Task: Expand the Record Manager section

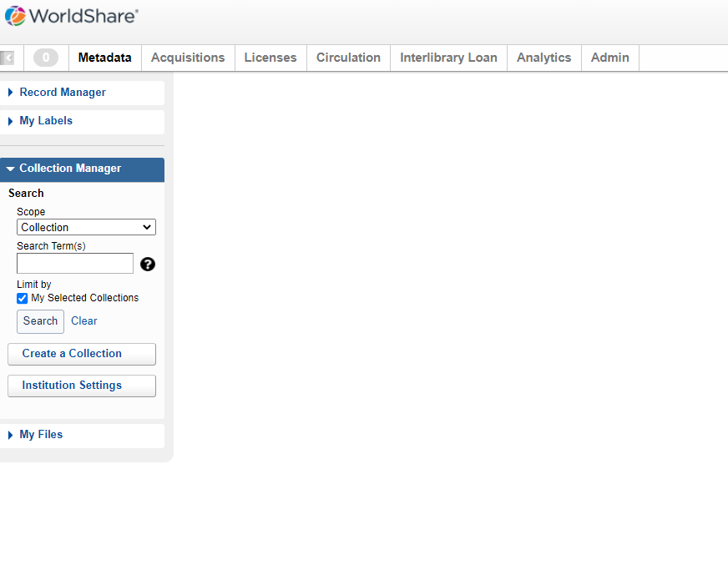Action: tap(82, 93)
